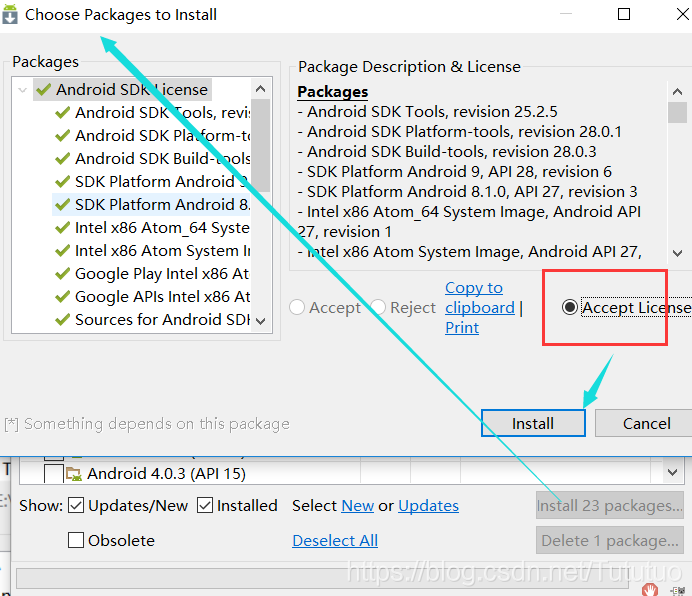Viewport: 692px width, 596px height.
Task: Click Install 23 packages button
Action: 610,505
